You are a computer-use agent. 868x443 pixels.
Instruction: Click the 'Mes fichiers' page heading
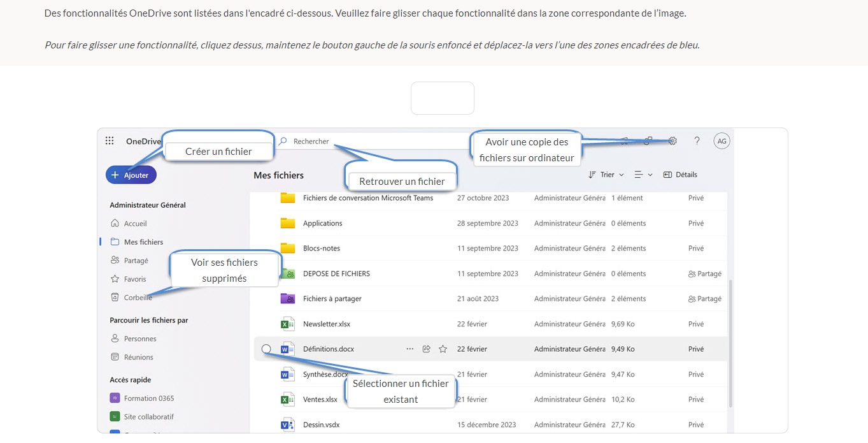(279, 175)
